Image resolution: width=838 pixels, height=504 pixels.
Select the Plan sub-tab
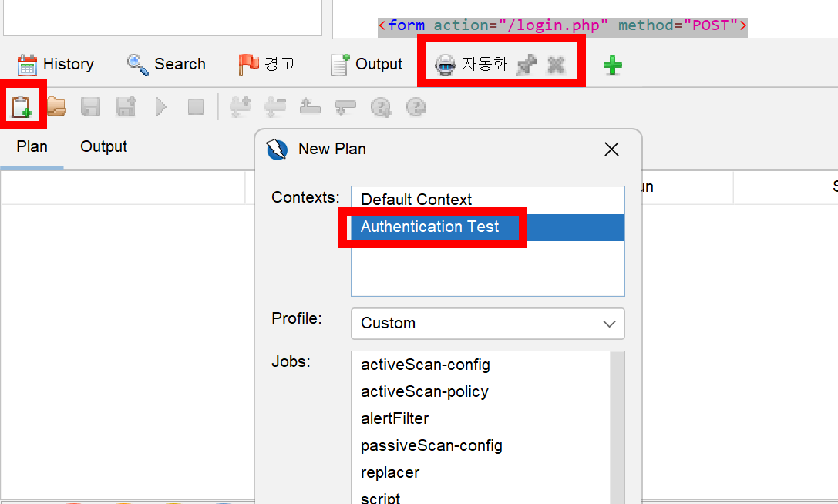click(32, 146)
